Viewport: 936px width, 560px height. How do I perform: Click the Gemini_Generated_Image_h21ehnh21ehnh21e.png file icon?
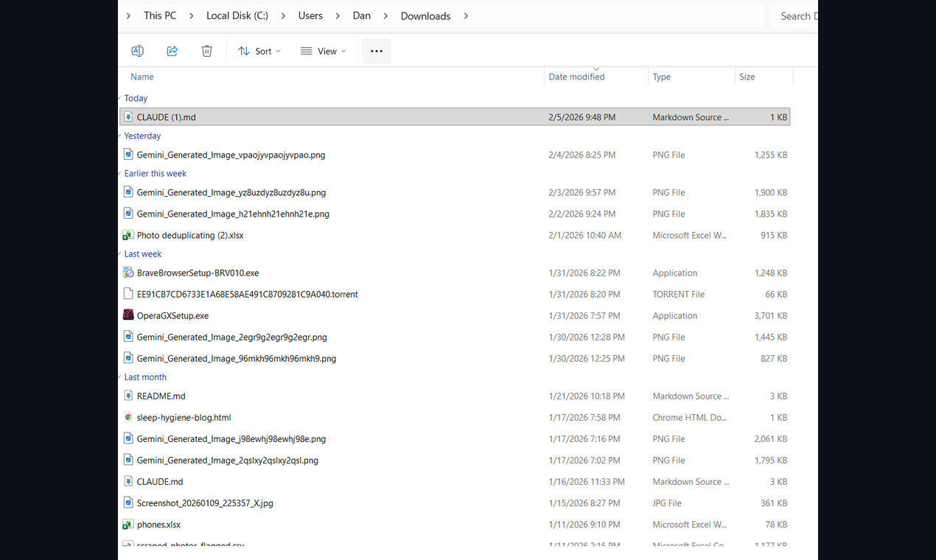[x=128, y=214]
